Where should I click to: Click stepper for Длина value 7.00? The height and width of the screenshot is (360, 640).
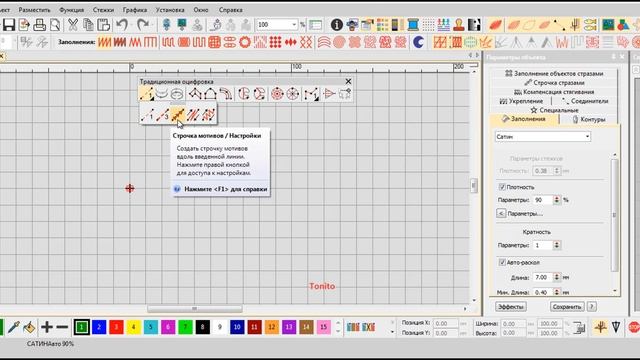[556, 277]
